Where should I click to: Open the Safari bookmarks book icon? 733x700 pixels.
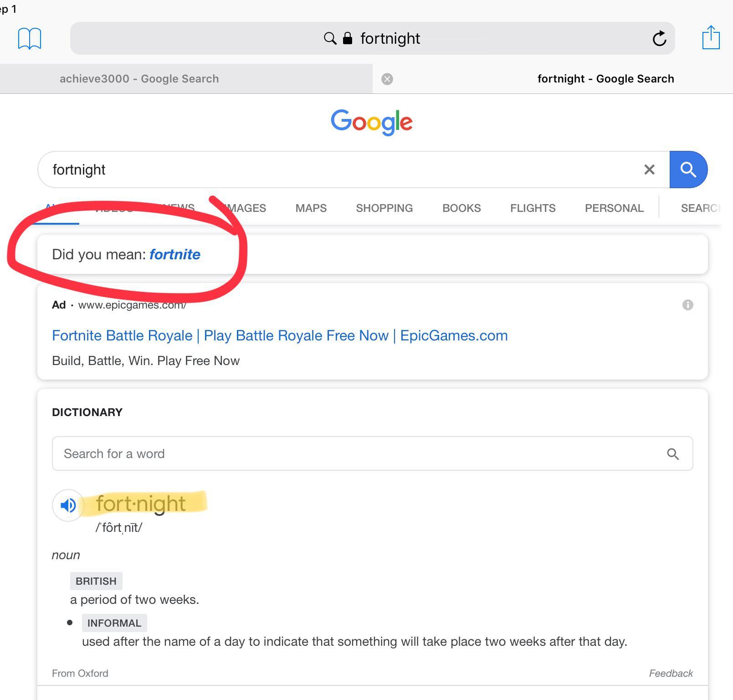(30, 38)
